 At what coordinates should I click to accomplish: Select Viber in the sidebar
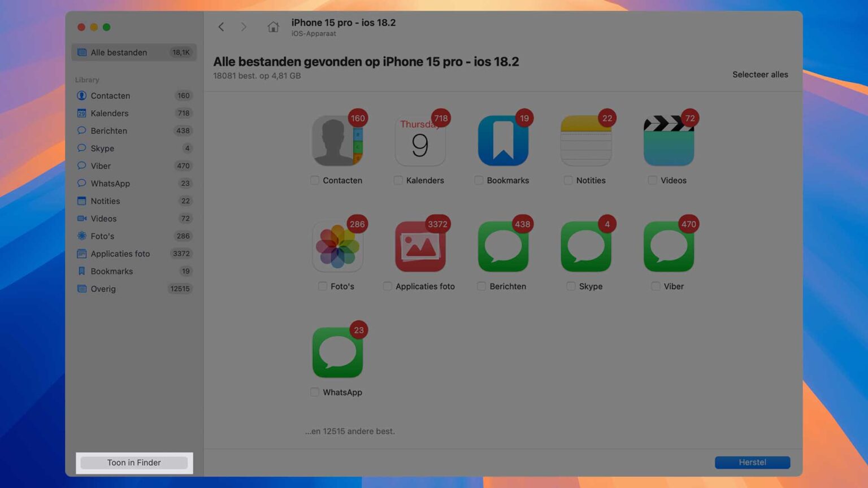coord(101,166)
